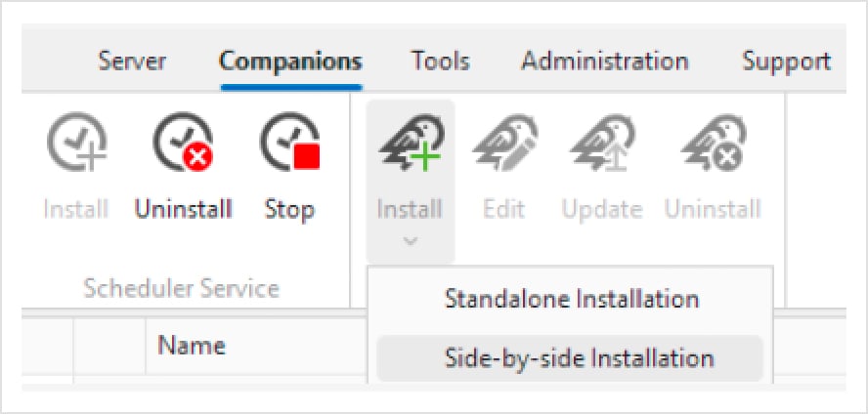868x414 pixels.
Task: Go to the Administration tab
Action: tap(606, 61)
